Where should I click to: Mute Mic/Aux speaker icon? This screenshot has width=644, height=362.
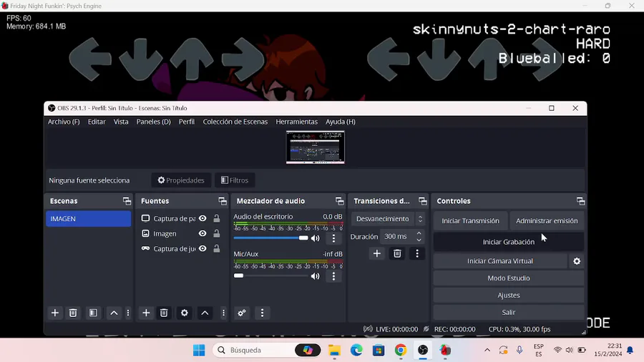click(x=315, y=276)
